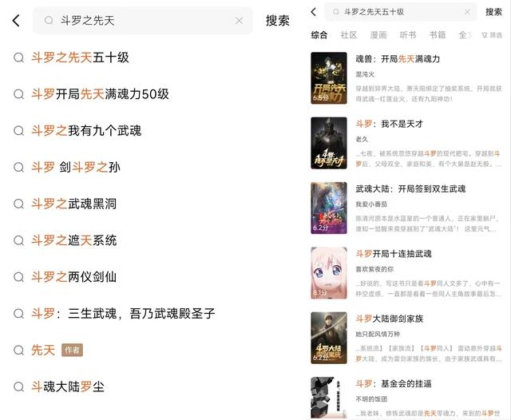Click magnifier icon next to 斗罗之我有九个武魂

tap(18, 131)
